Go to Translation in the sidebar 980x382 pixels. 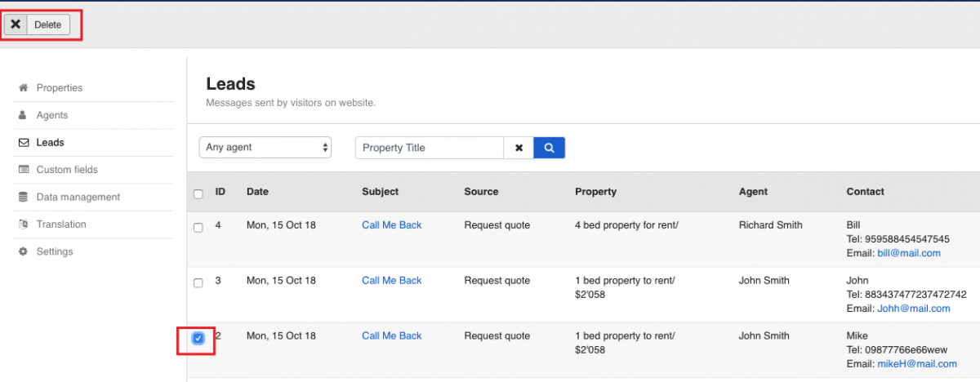[x=61, y=224]
